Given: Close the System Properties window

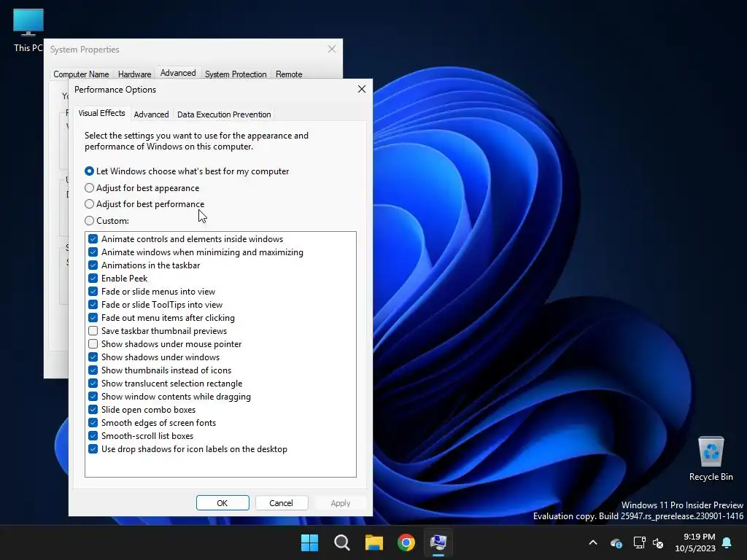Looking at the screenshot, I should (332, 49).
